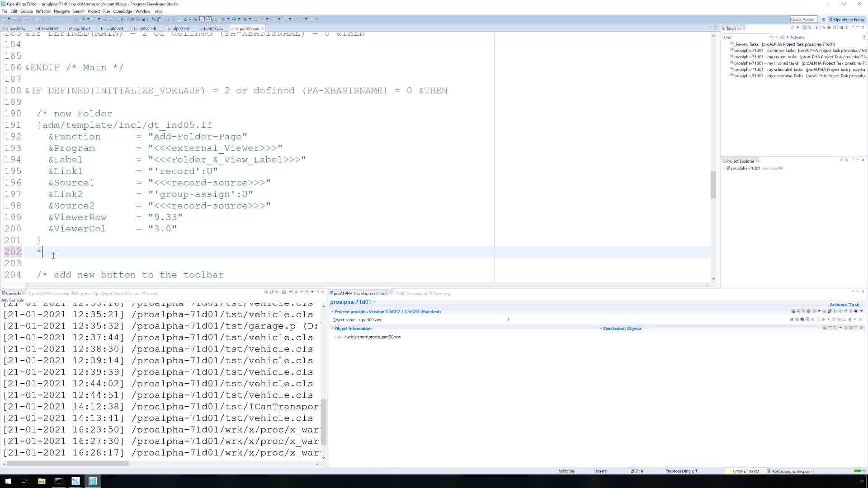Image resolution: width=868 pixels, height=488 pixels.
Task: Click the new task icon in Task List
Action: pyautogui.click(x=792, y=28)
